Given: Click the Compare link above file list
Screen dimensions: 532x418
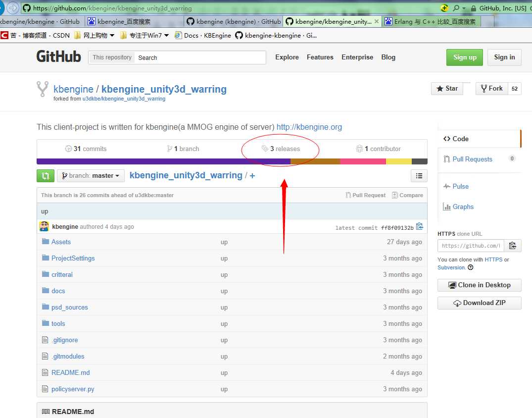Looking at the screenshot, I should tap(407, 195).
